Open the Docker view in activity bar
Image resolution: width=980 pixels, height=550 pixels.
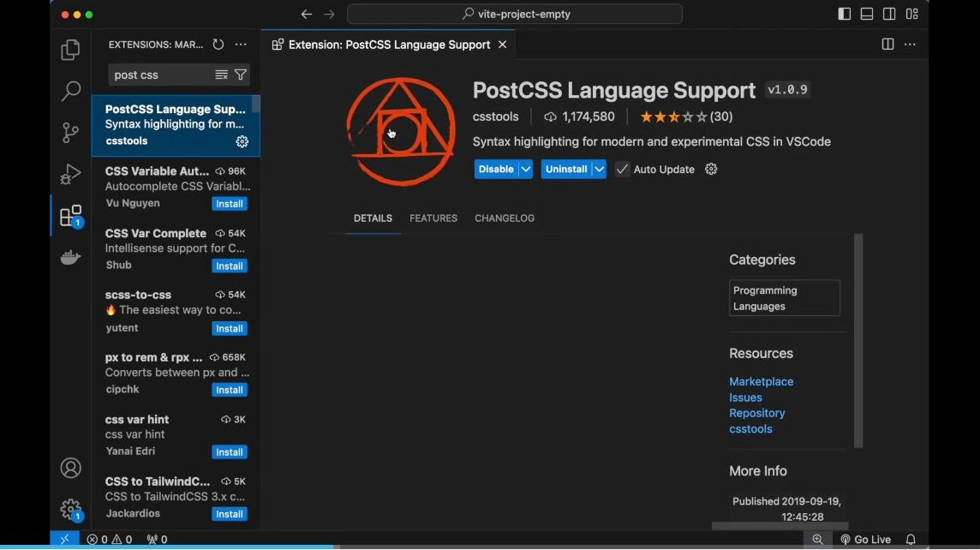(70, 257)
